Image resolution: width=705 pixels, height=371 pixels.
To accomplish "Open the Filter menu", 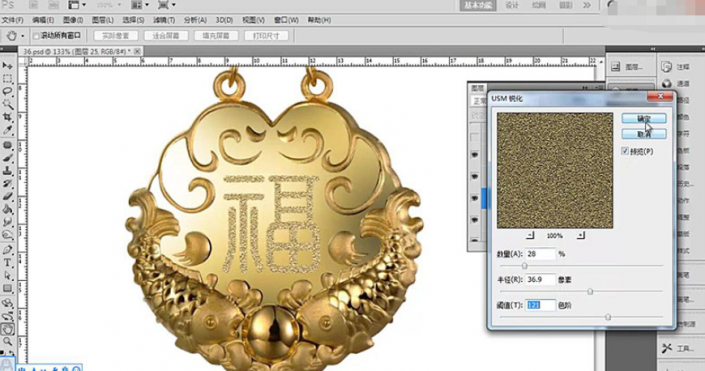I will [164, 20].
